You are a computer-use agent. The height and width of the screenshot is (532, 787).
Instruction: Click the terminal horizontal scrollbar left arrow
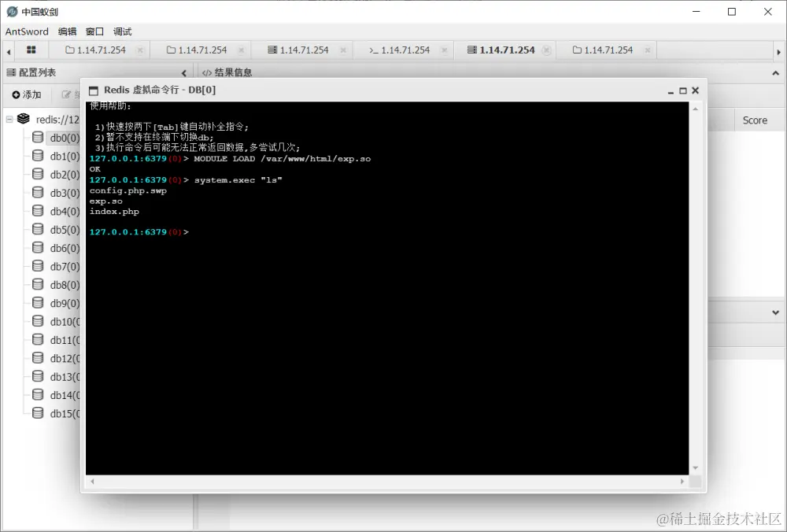click(92, 482)
